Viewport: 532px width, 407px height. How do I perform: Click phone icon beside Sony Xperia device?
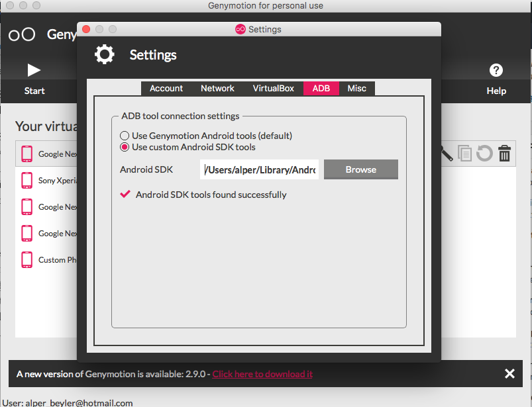pos(27,180)
